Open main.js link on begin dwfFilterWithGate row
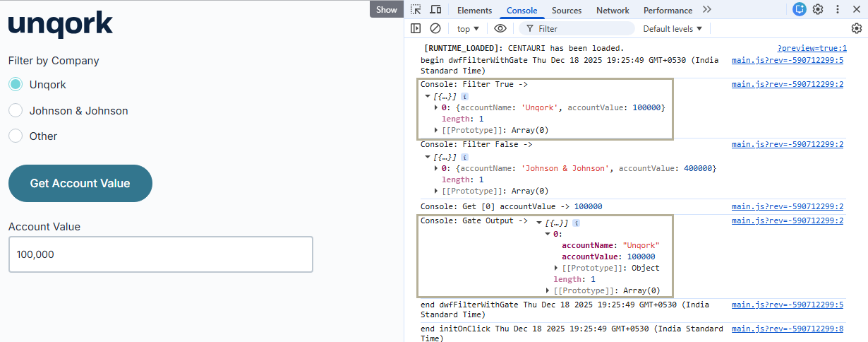This screenshot has height=342, width=868. pos(788,60)
